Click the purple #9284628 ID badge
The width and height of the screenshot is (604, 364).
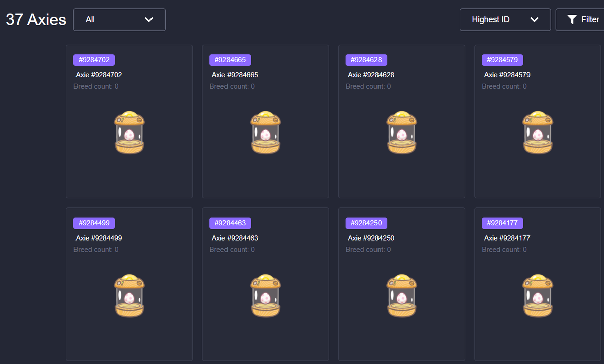coord(366,60)
